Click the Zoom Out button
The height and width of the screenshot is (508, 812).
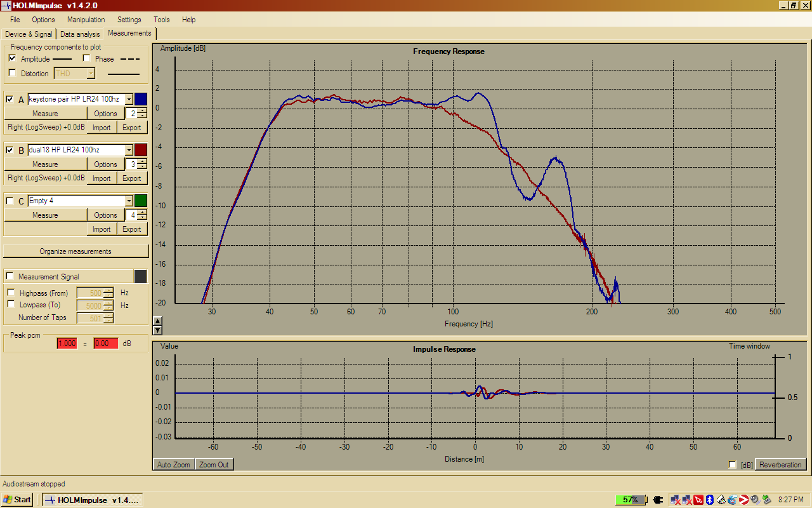(214, 465)
